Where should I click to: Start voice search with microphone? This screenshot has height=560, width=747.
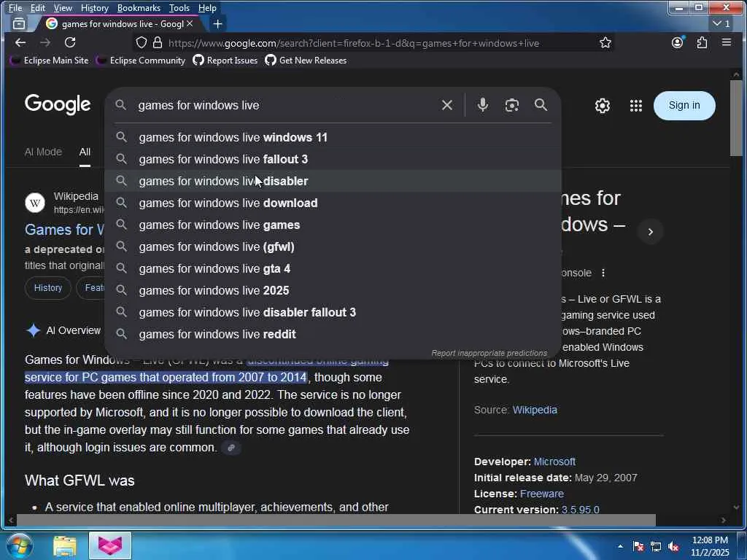(483, 105)
